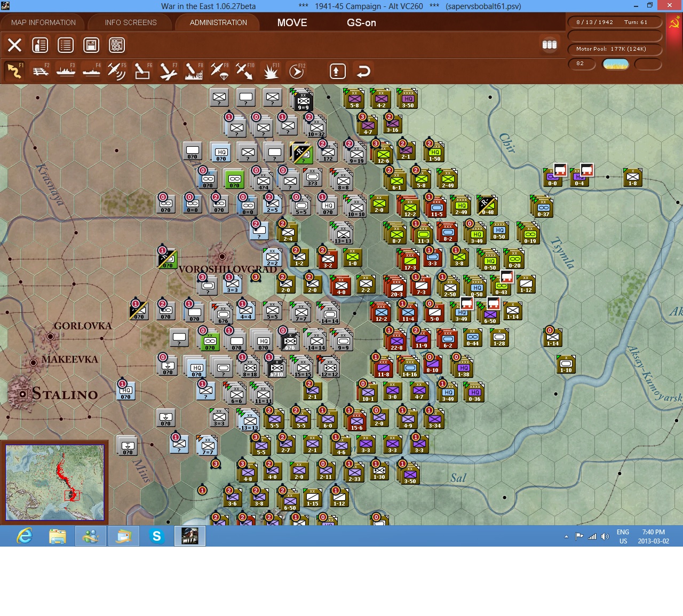
Task: Select the 15-6 unit counter
Action: point(356,421)
